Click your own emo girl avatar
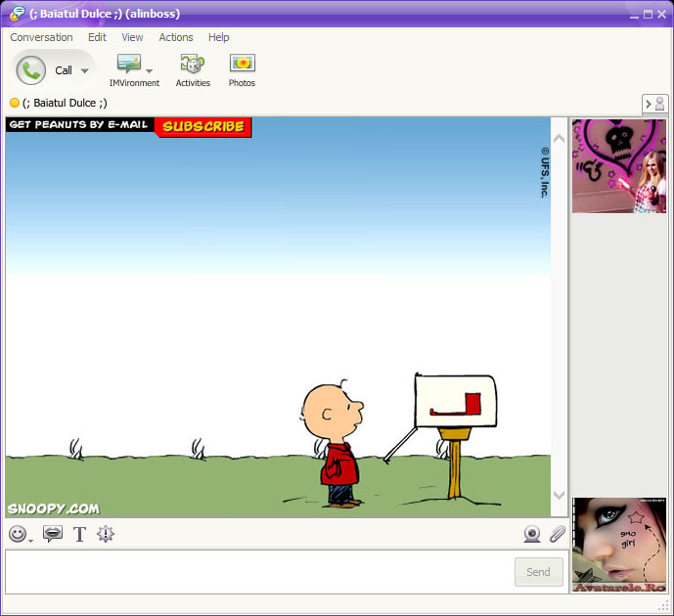This screenshot has width=674, height=616. coord(619,546)
